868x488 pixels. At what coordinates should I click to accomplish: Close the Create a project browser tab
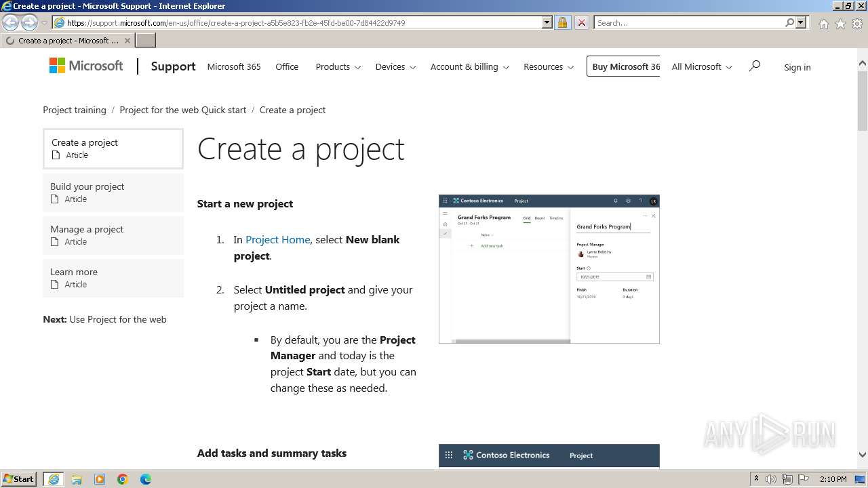click(x=127, y=41)
